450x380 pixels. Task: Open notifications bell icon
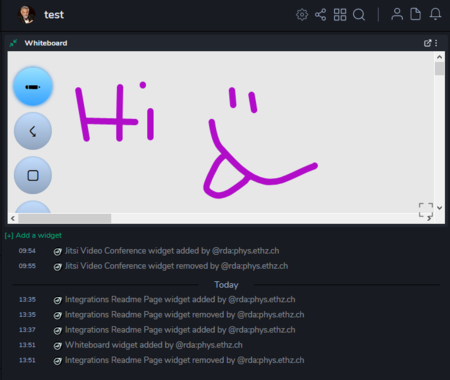click(435, 14)
